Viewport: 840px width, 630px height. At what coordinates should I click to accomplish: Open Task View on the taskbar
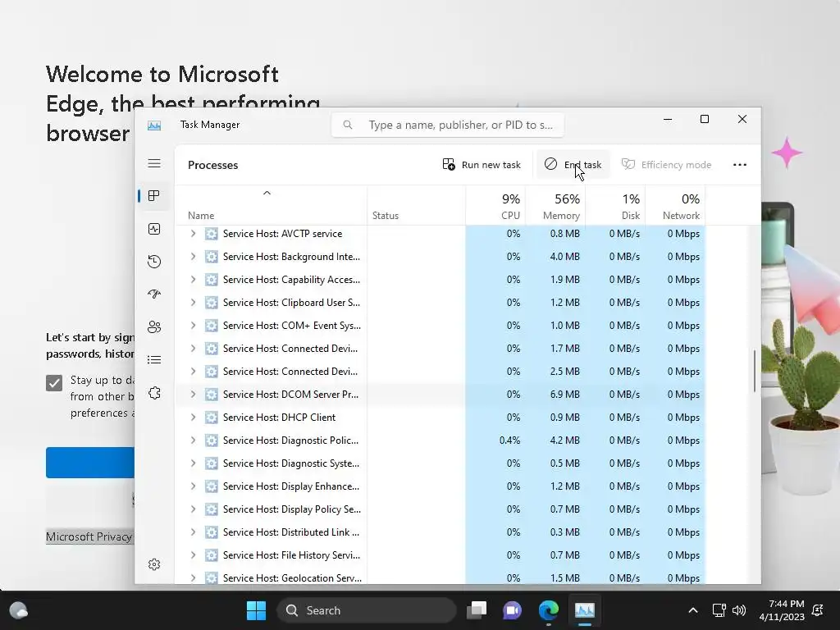(x=477, y=610)
